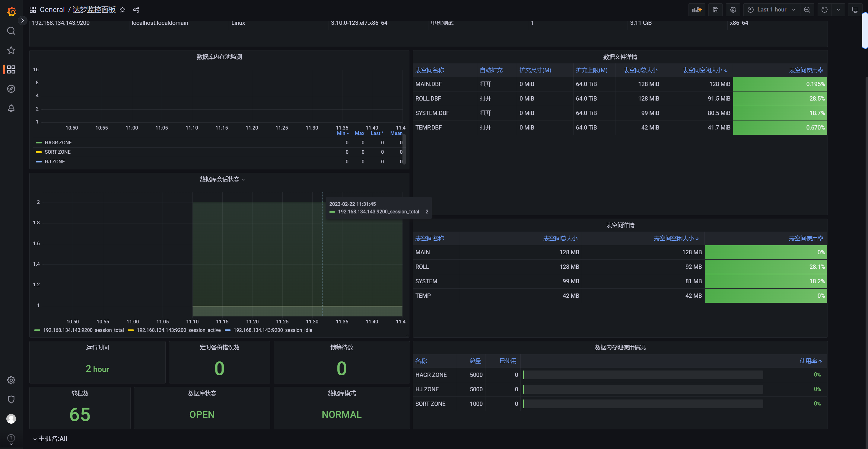868x449 pixels.
Task: Open the Alerting bell icon
Action: click(x=11, y=108)
